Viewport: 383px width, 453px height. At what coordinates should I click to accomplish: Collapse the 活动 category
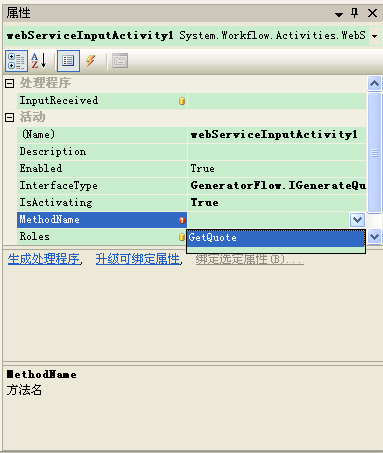click(x=10, y=117)
